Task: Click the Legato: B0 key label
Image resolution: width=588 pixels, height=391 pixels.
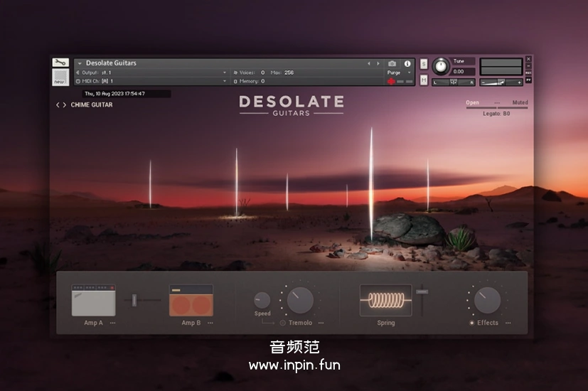Action: (496, 114)
